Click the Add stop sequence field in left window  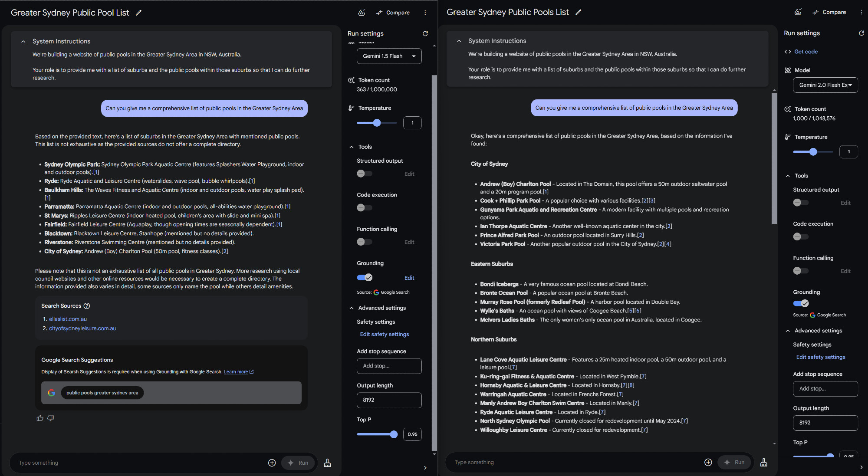coord(389,366)
